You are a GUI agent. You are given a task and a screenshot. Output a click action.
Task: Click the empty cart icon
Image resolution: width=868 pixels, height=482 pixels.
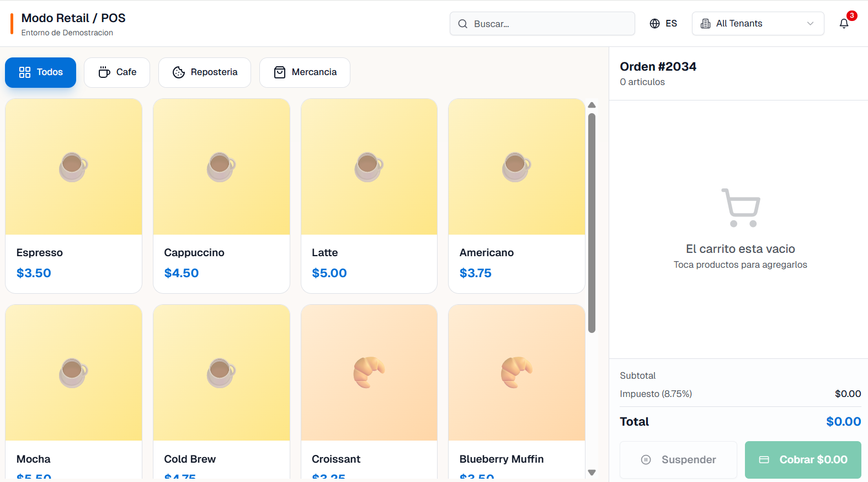point(740,208)
